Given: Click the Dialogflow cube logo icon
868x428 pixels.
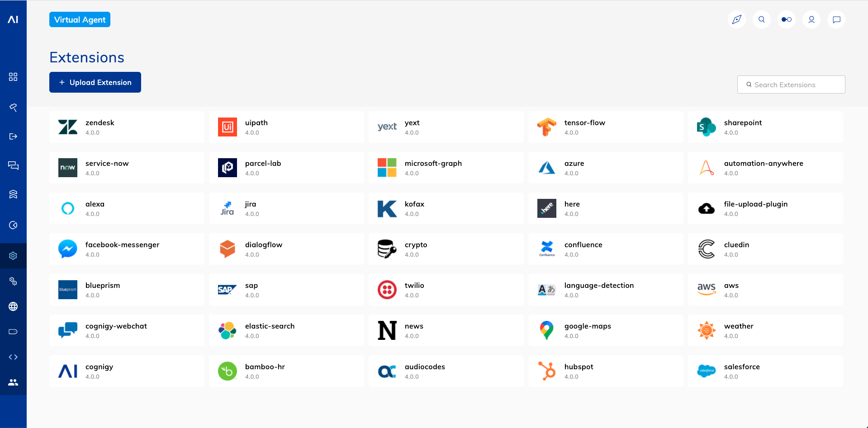Looking at the screenshot, I should pyautogui.click(x=228, y=249).
